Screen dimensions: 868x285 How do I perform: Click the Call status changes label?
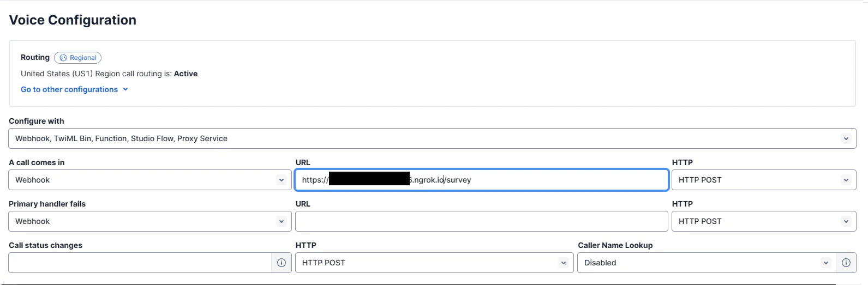tap(45, 245)
